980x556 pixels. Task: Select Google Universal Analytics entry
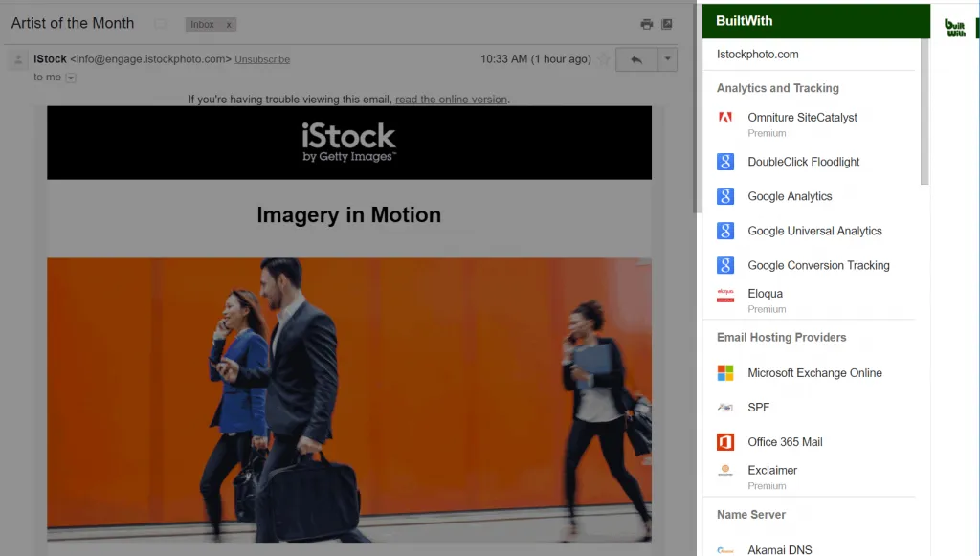pyautogui.click(x=814, y=231)
